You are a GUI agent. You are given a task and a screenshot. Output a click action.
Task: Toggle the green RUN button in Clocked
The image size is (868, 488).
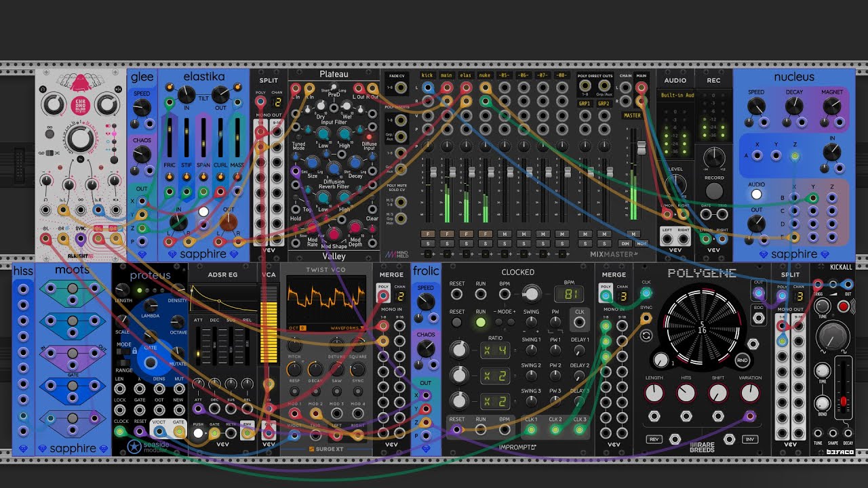(480, 322)
